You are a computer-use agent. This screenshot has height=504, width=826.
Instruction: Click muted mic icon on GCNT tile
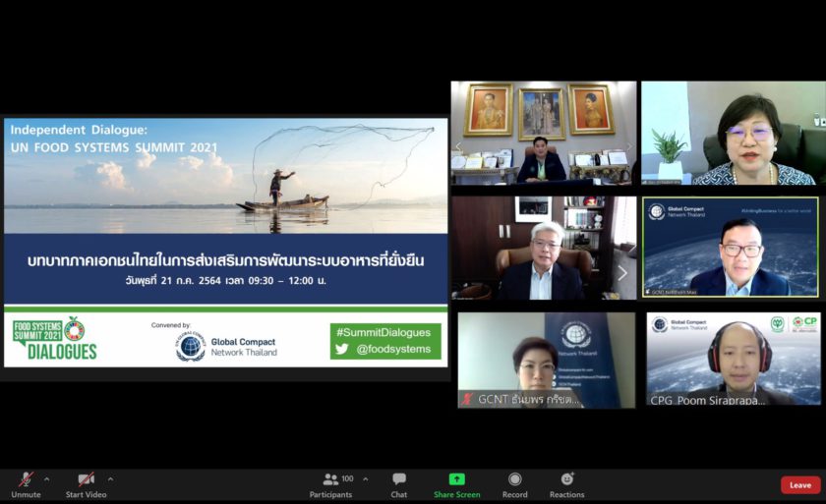pos(467,399)
